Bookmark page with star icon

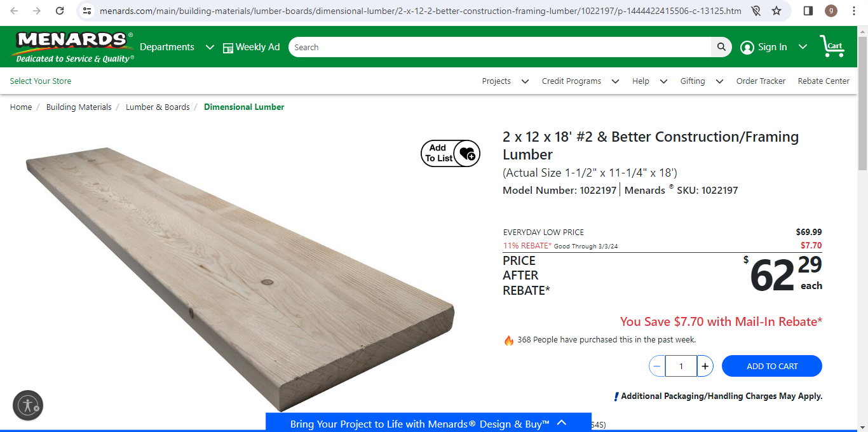(776, 11)
